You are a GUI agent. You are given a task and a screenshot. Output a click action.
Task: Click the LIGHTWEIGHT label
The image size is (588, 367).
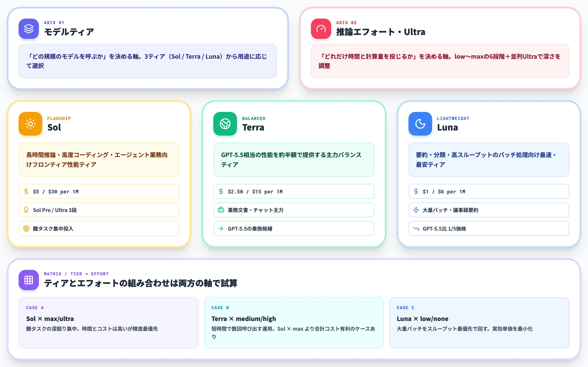tap(453, 118)
